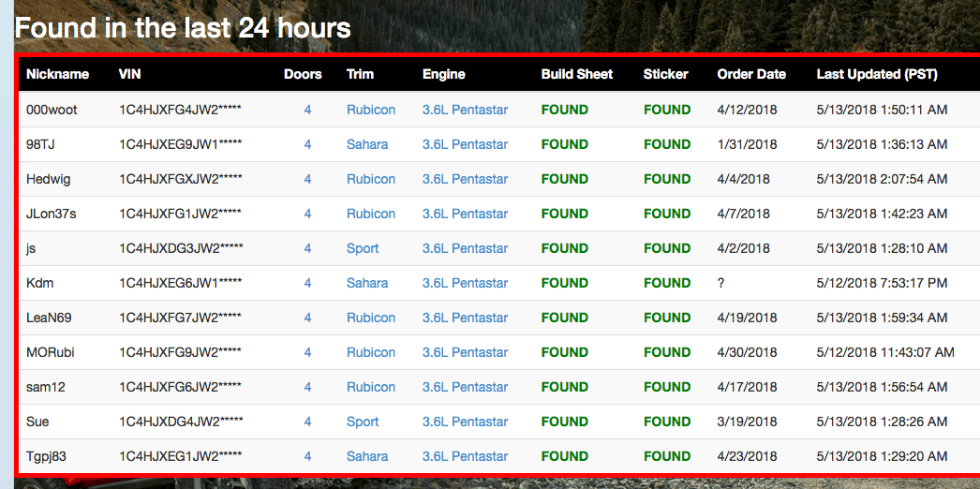The width and height of the screenshot is (980, 489).
Task: Click timestamp 5/12/2018 7:53:17 PM
Action: (882, 283)
